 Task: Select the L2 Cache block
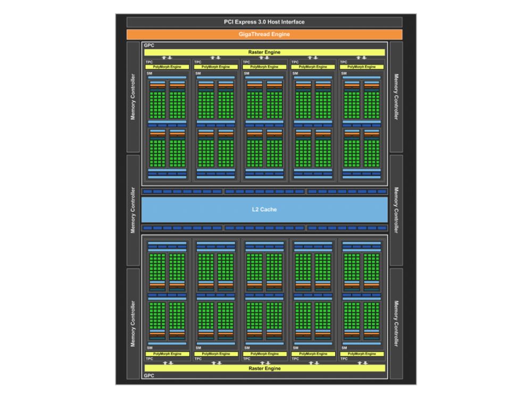tap(264, 209)
